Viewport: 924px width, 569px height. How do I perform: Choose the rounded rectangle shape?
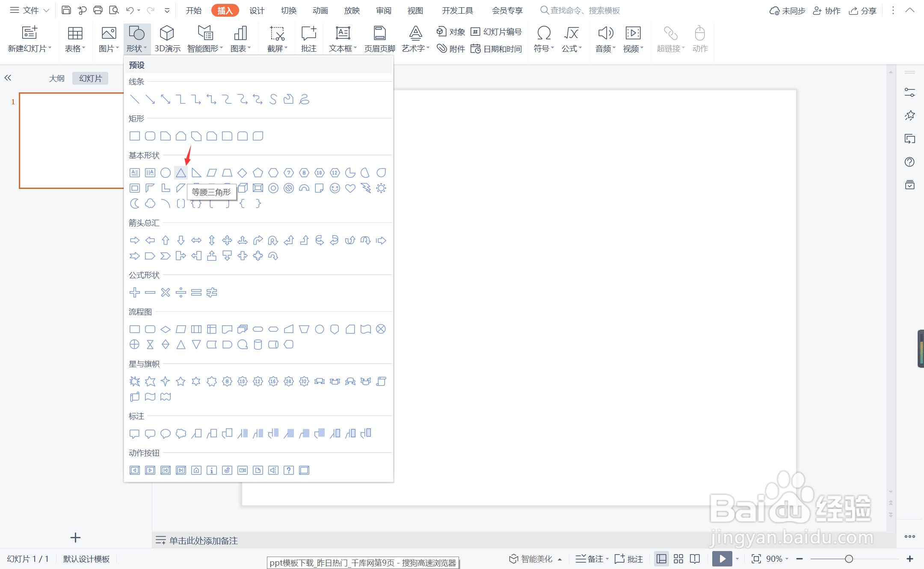[x=150, y=136]
